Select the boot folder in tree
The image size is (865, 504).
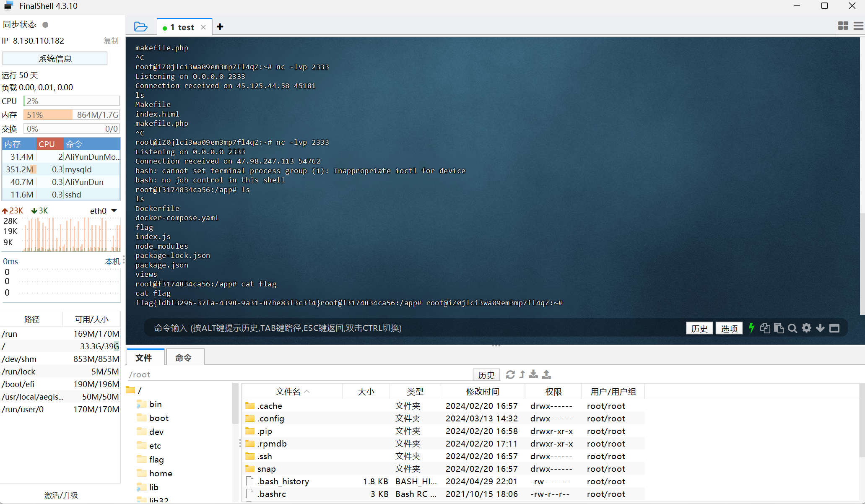(153, 418)
